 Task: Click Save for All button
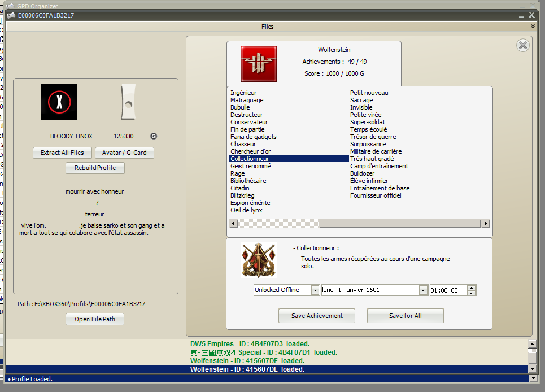tap(406, 316)
